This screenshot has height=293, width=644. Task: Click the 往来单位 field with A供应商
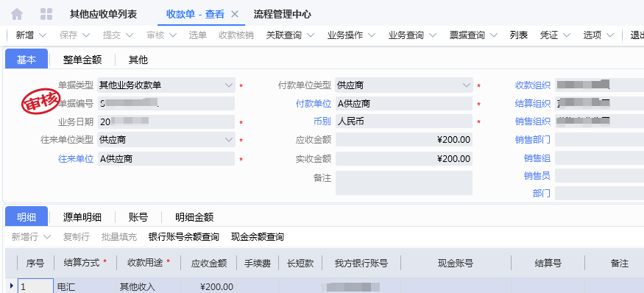click(x=166, y=158)
